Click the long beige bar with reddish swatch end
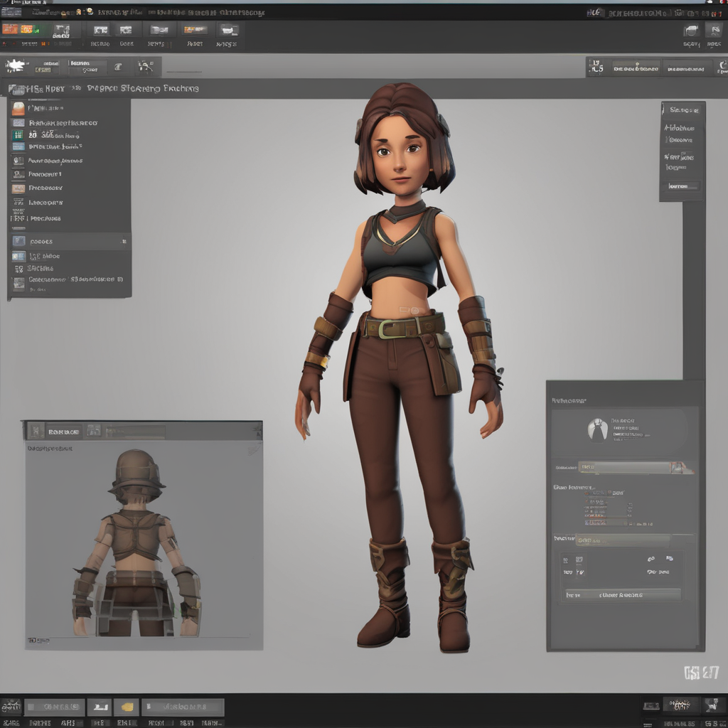 [x=635, y=468]
